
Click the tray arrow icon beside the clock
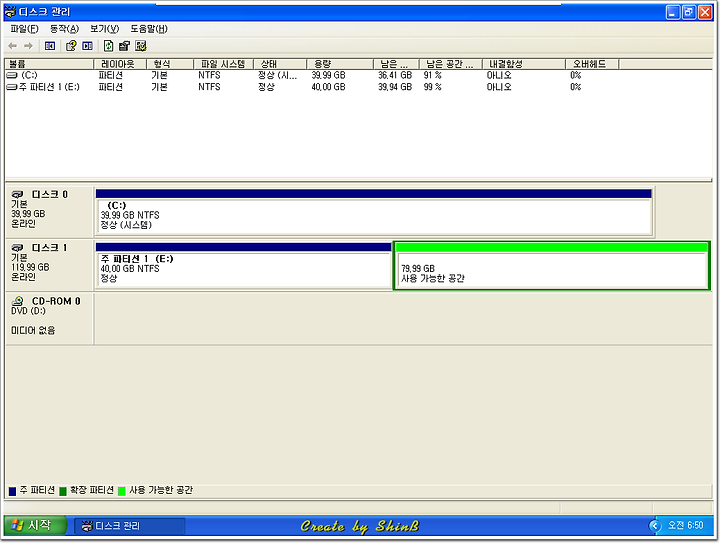click(655, 526)
